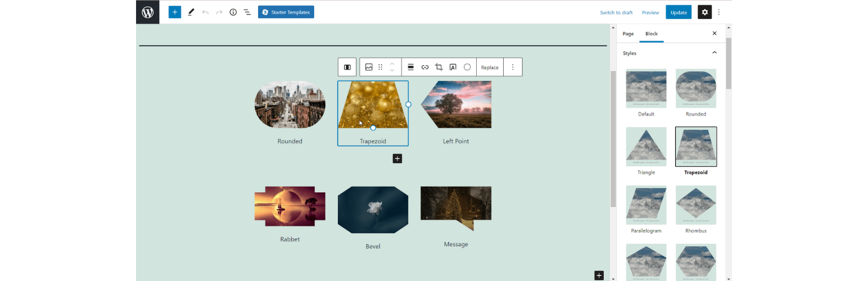Click the Redo arrow

(219, 12)
